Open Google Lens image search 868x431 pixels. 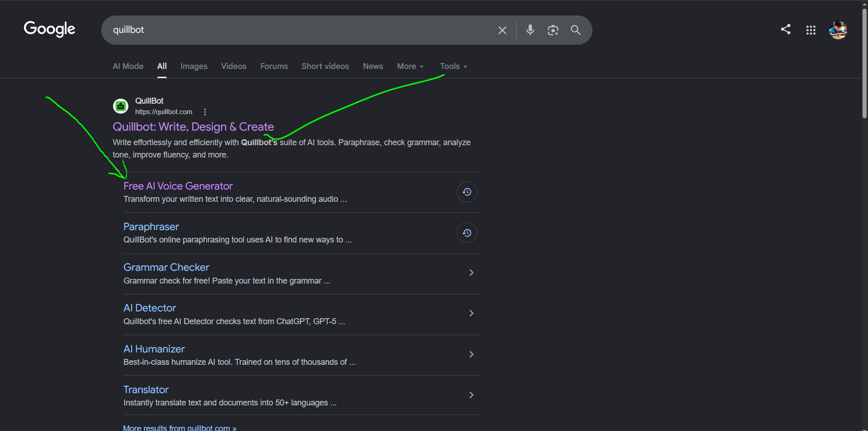tap(553, 30)
